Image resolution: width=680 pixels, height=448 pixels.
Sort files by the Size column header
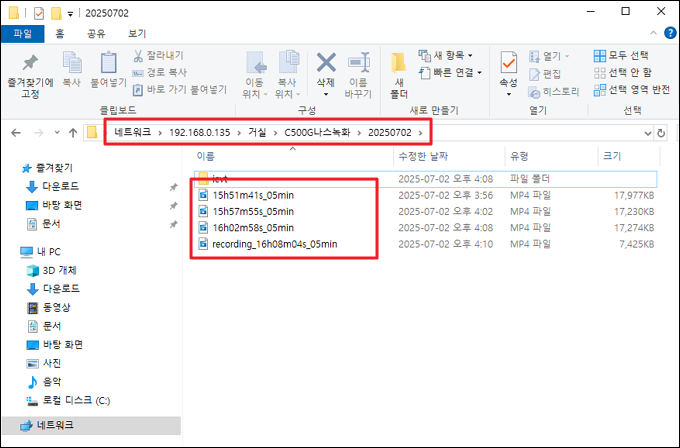(x=611, y=156)
